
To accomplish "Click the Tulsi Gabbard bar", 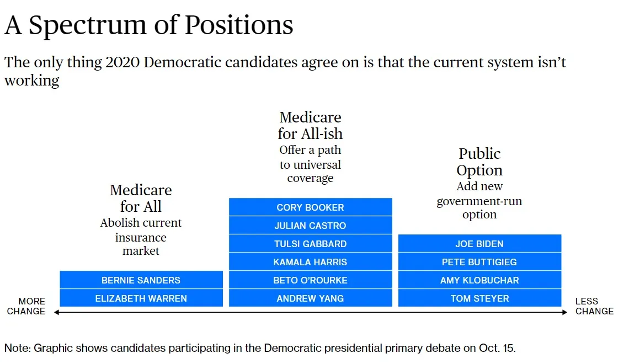I will coord(310,244).
